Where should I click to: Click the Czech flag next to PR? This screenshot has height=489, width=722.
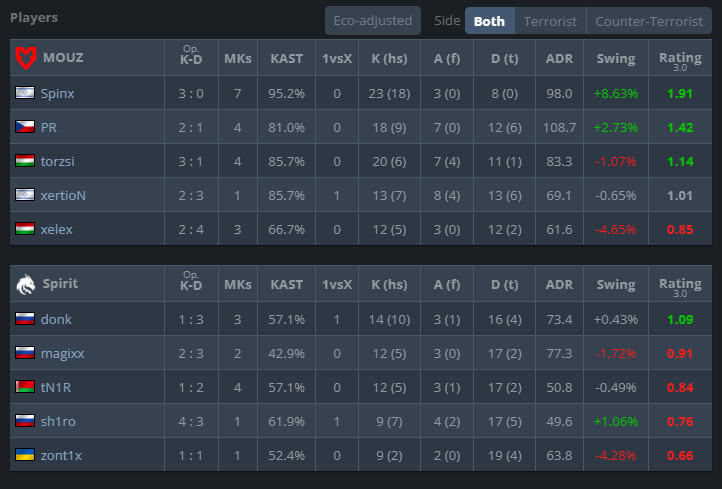click(25, 127)
